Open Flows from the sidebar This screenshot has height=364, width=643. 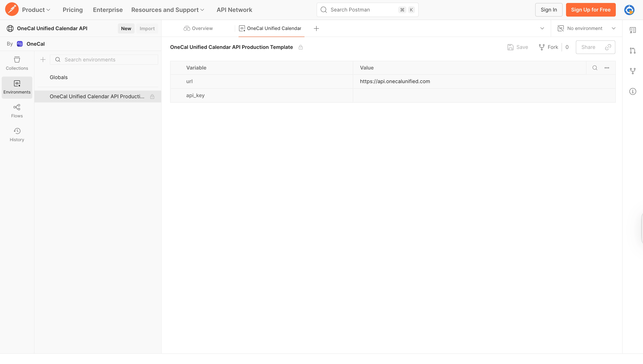[x=17, y=111]
